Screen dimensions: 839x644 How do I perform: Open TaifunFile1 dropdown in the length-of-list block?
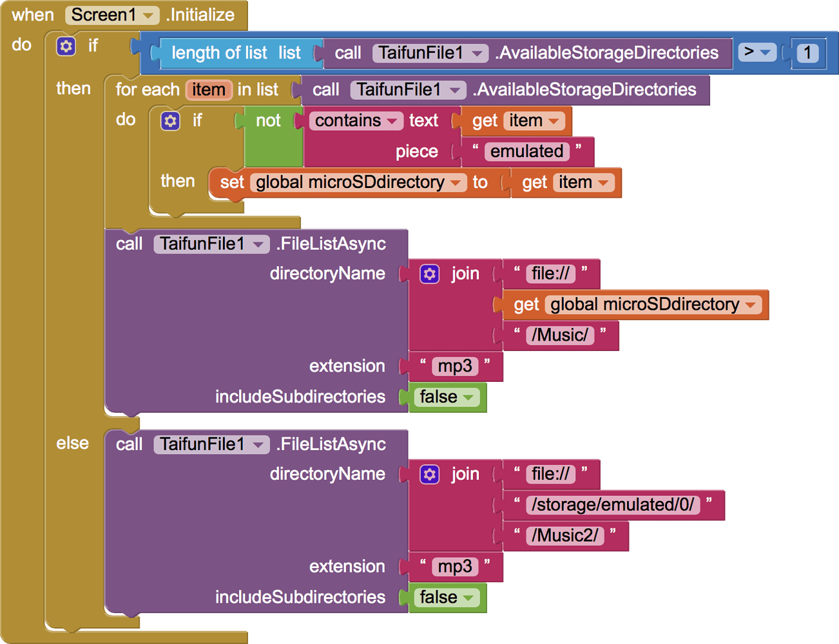[x=431, y=53]
